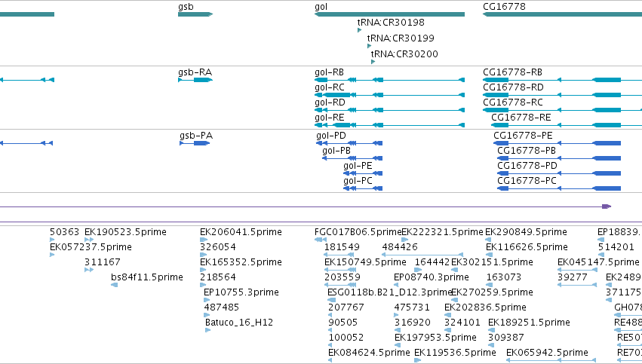Select the tRNA:CR30198 feature label
Screen dimensions: 642x364
point(391,23)
